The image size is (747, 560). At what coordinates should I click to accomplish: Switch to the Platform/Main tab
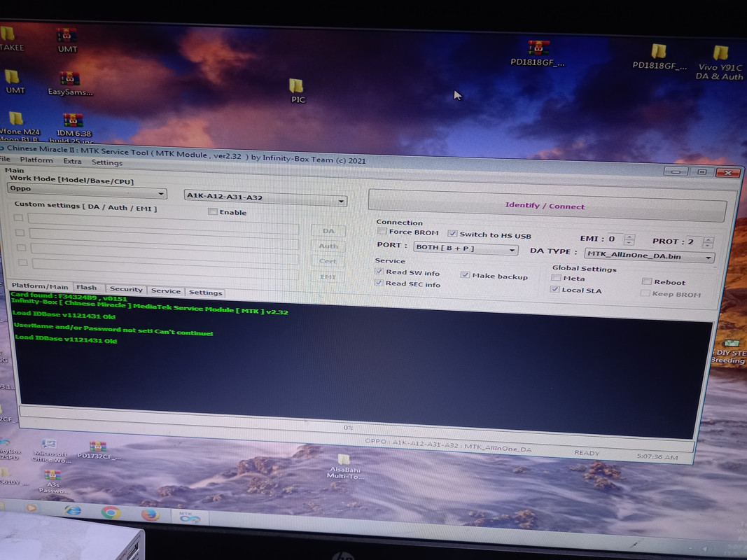pos(40,286)
